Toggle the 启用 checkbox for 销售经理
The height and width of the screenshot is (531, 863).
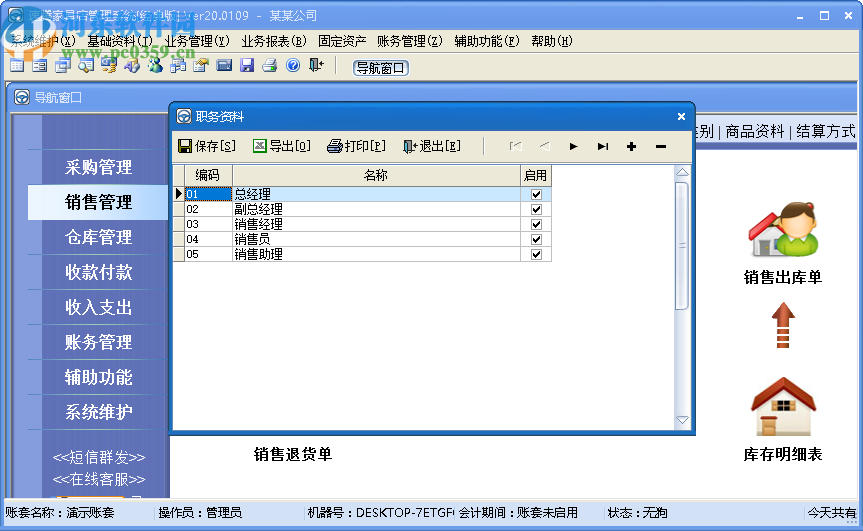point(536,224)
